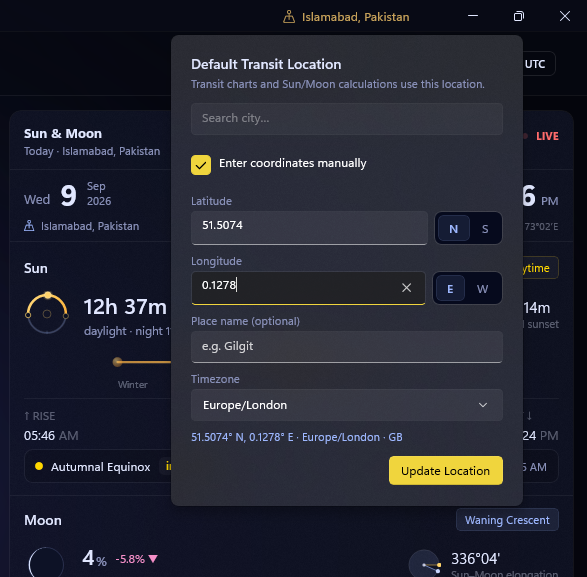The height and width of the screenshot is (577, 587).
Task: Click location pin beside Islamabad under date
Action: 29,226
